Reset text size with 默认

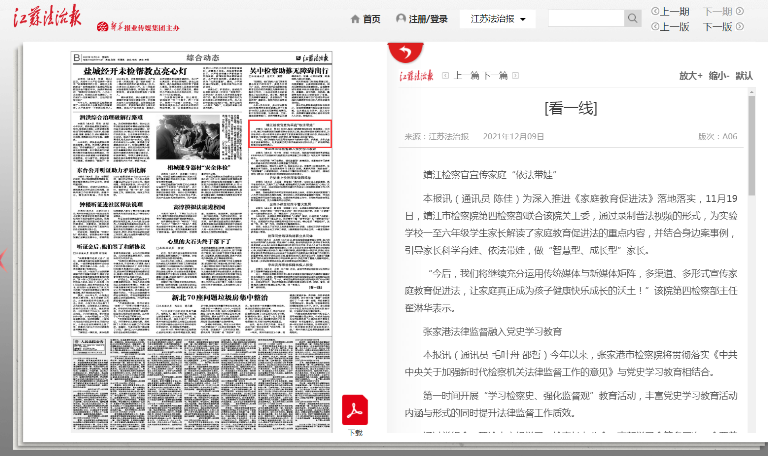coord(744,75)
